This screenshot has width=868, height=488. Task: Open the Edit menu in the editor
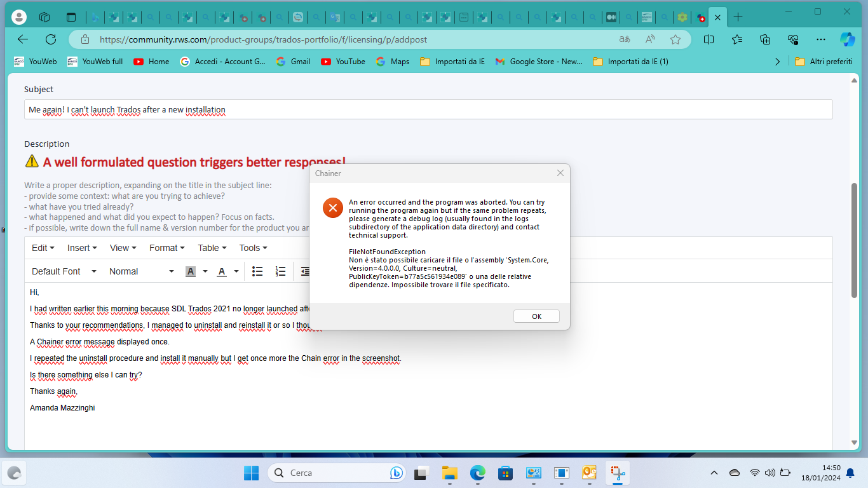[43, 248]
